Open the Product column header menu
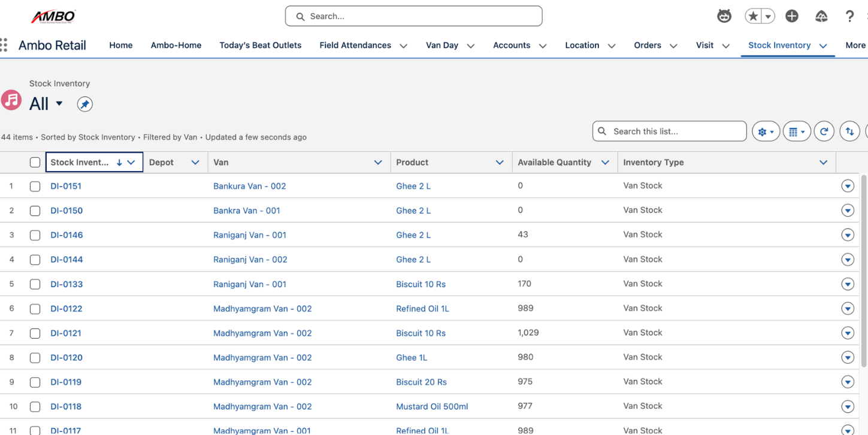868x435 pixels. point(500,162)
